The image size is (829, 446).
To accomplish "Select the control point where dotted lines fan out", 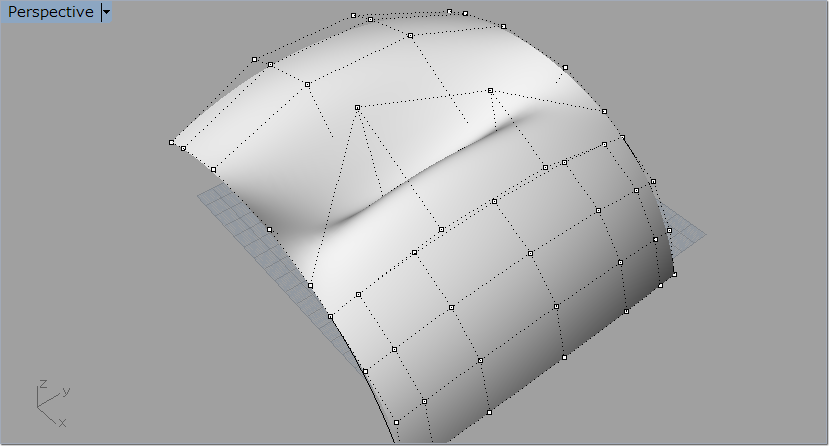I will pos(357,108).
